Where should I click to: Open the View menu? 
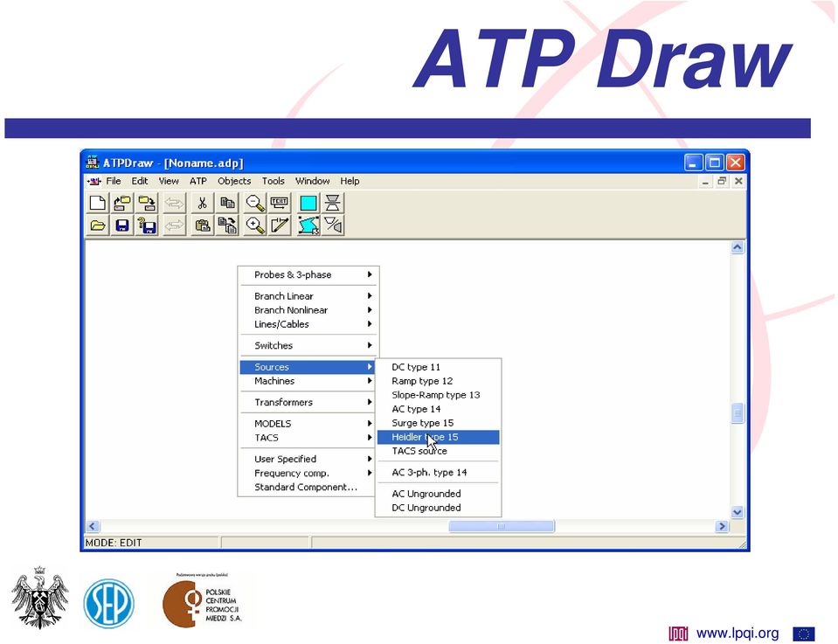coord(169,181)
